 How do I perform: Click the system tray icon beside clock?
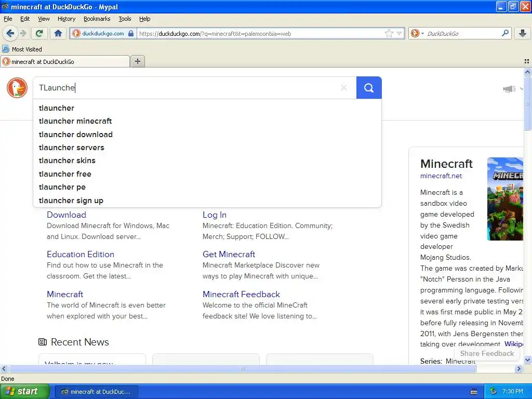pos(494,392)
